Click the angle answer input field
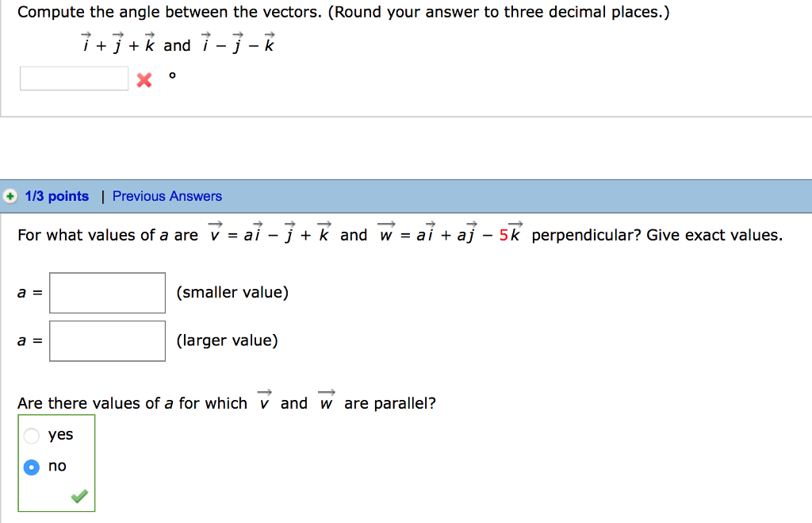The image size is (812, 523). click(74, 77)
